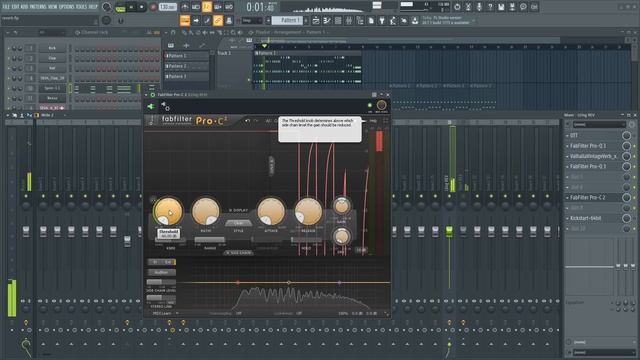Select the Hat channel in Channel rack
The width and height of the screenshot is (640, 360).
tap(52, 68)
